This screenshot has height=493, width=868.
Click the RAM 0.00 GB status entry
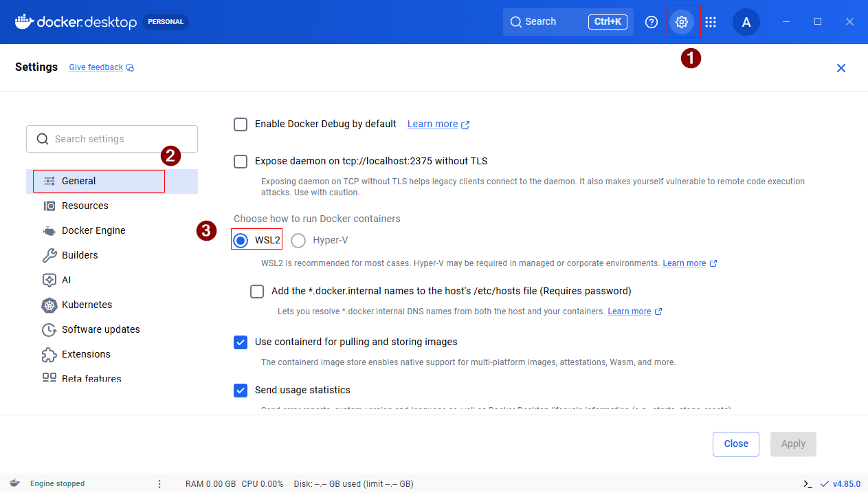[x=211, y=484]
